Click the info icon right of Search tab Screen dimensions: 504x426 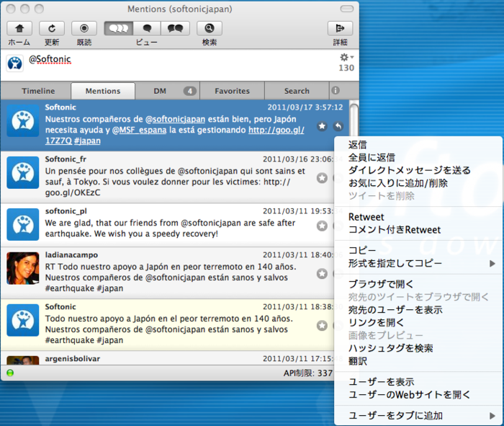click(x=336, y=90)
